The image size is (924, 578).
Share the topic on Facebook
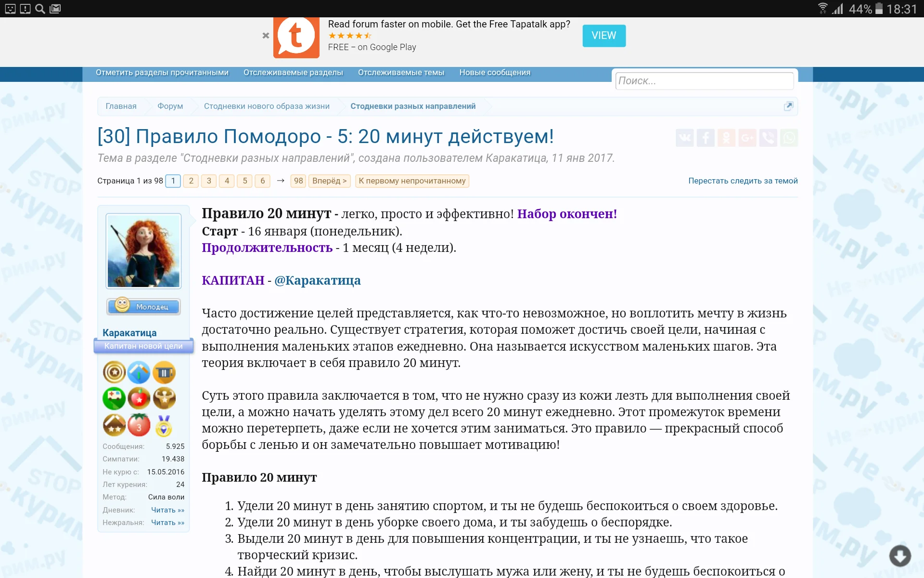click(x=706, y=137)
